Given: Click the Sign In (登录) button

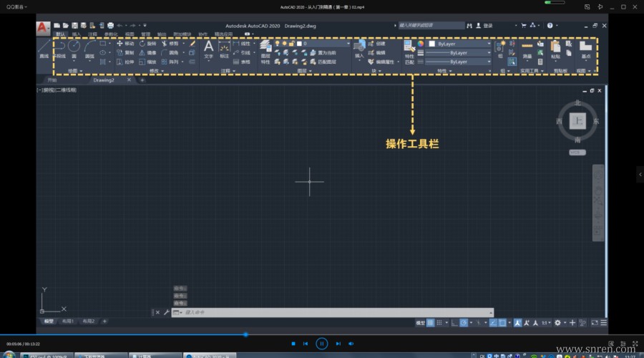Looking at the screenshot, I should pos(484,26).
